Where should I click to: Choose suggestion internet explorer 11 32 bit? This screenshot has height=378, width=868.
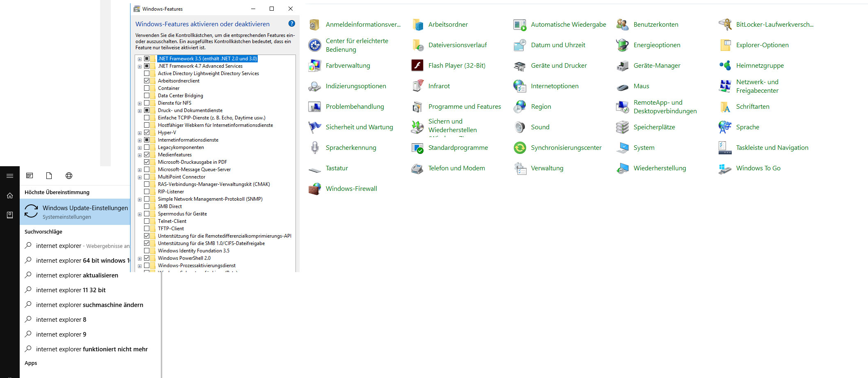(71, 290)
